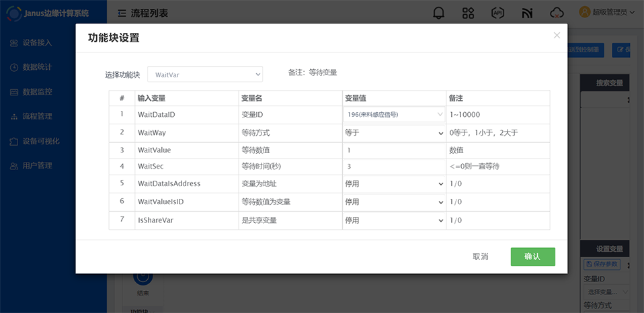Click the 取消 cancel button
Image resolution: width=644 pixels, height=313 pixels.
click(481, 257)
